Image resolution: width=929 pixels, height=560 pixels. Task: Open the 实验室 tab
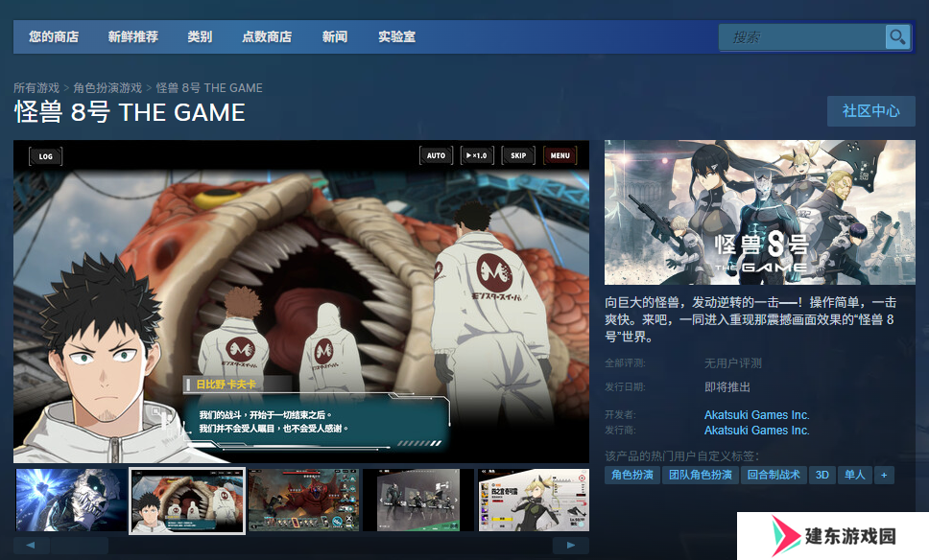tap(397, 36)
